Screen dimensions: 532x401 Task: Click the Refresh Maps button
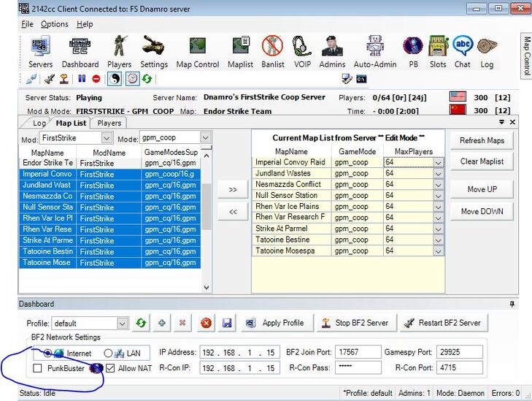pos(482,140)
